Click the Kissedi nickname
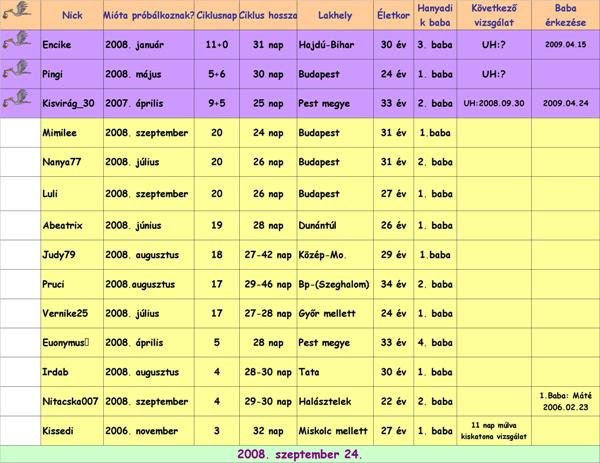Viewport: 600px width, 463px height. [x=62, y=431]
